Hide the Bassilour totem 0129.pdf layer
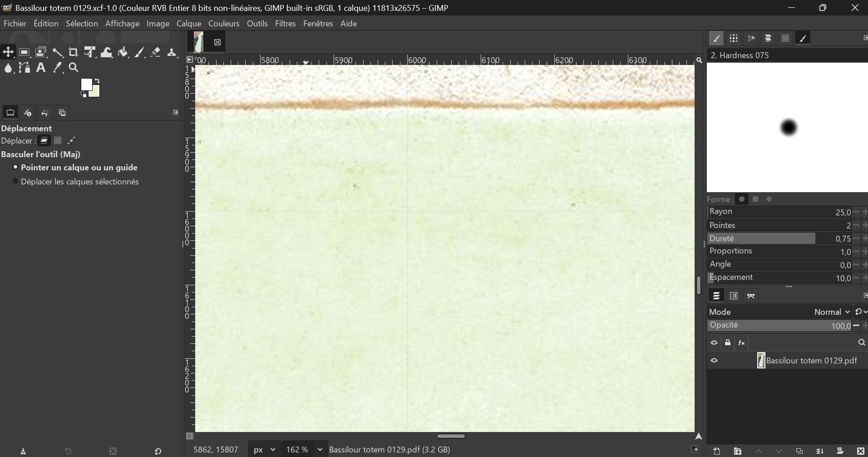The height and width of the screenshot is (457, 868). point(714,361)
